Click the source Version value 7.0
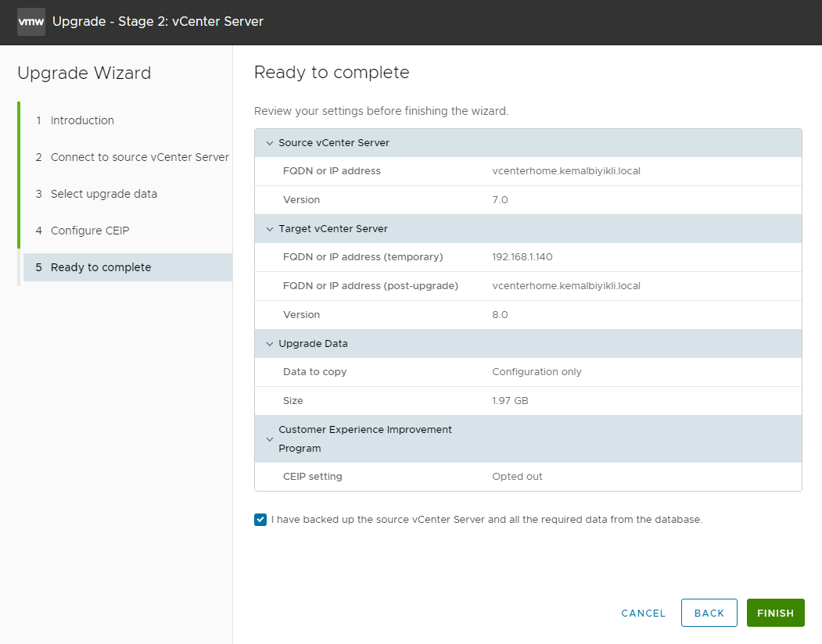 [500, 199]
